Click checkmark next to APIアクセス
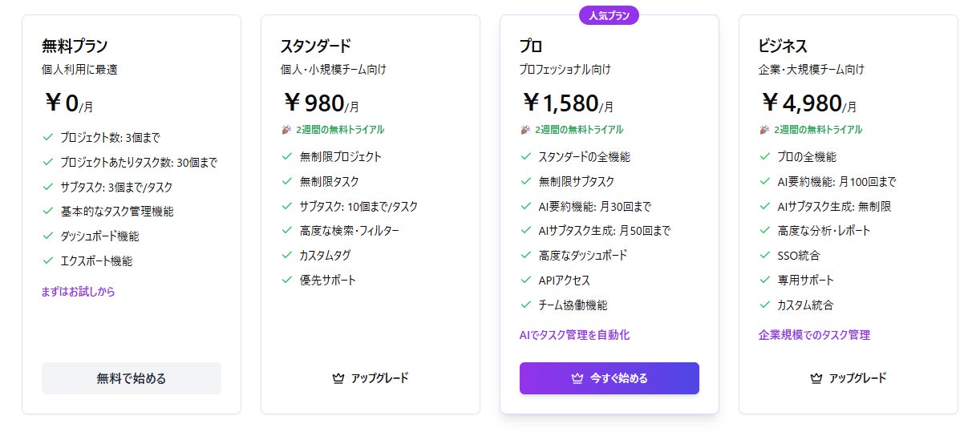This screenshot has height=432, width=980. click(x=526, y=281)
